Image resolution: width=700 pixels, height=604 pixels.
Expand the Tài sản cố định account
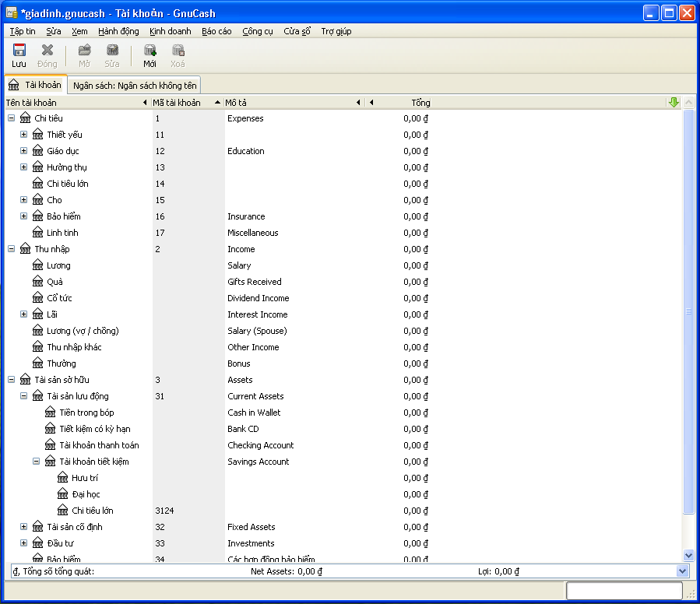click(x=24, y=527)
